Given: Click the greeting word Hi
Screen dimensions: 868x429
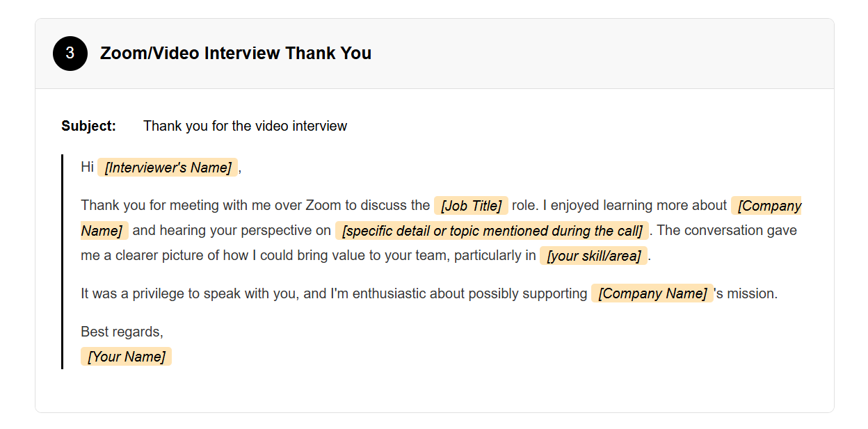Looking at the screenshot, I should (87, 167).
